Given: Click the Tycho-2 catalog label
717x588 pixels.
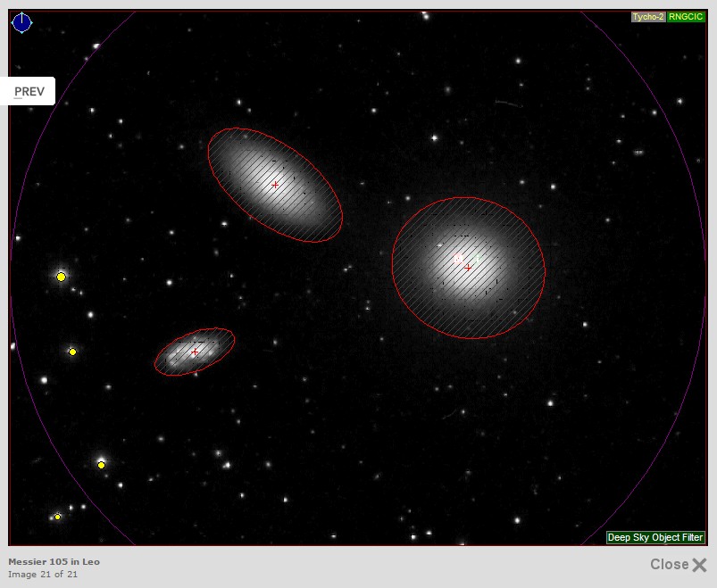Looking at the screenshot, I should (x=648, y=17).
